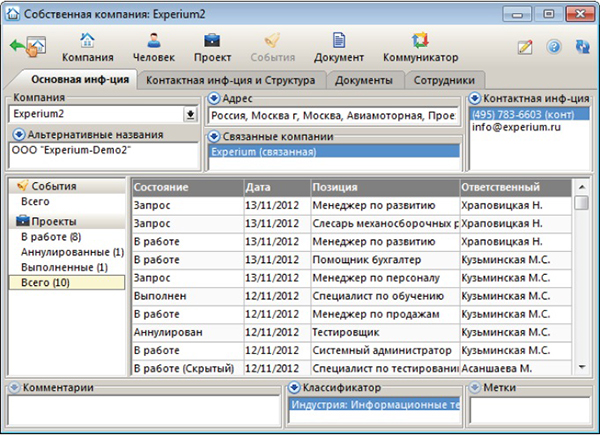Image resolution: width=600 pixels, height=435 pixels.
Task: Expand the Комментарии section arrow
Action: (x=14, y=388)
